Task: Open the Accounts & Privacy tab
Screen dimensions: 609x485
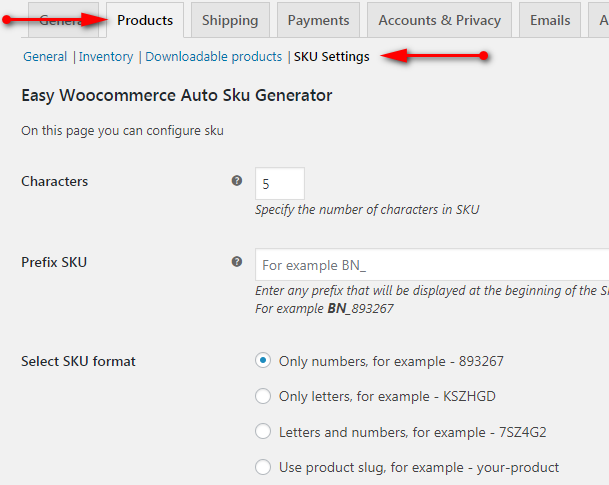Action: click(439, 20)
